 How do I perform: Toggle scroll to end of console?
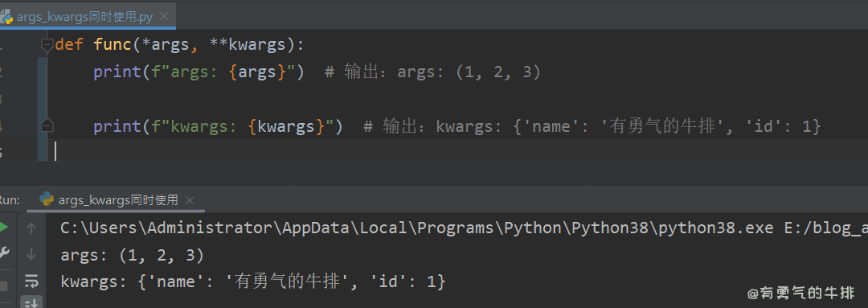(x=31, y=302)
